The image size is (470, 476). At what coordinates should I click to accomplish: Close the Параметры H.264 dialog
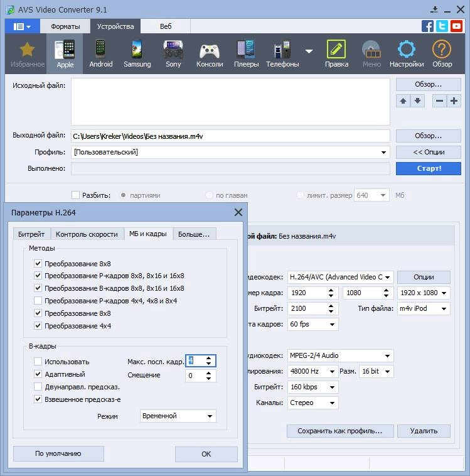tap(238, 212)
